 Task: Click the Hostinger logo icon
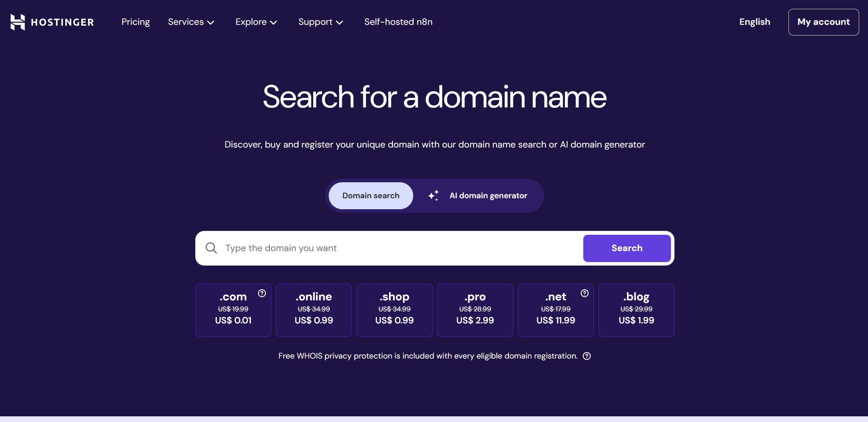point(18,22)
